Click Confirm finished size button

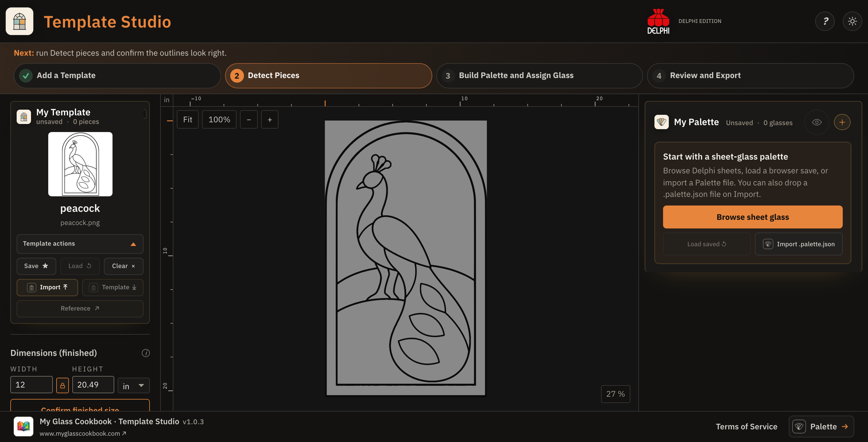click(80, 406)
